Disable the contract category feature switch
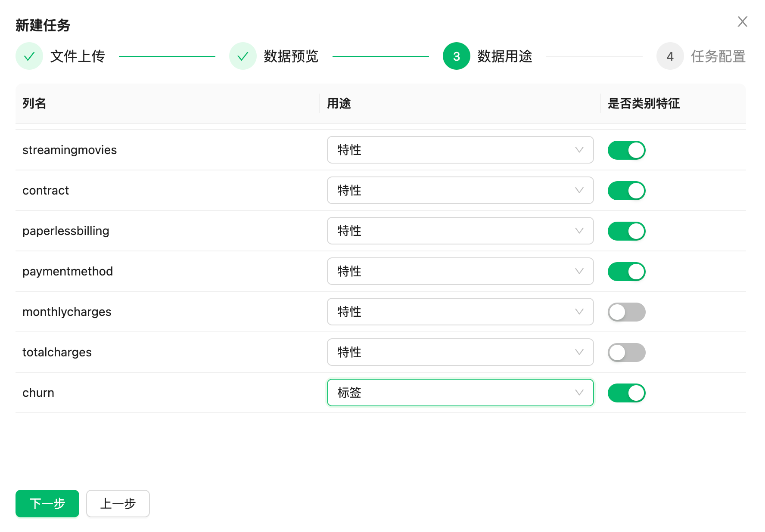 click(x=626, y=191)
